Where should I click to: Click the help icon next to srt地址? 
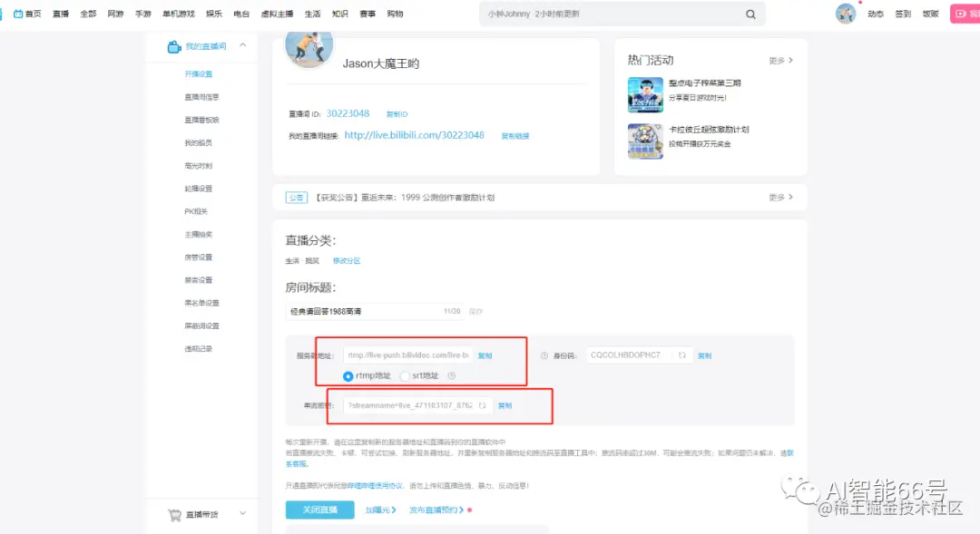click(x=451, y=376)
